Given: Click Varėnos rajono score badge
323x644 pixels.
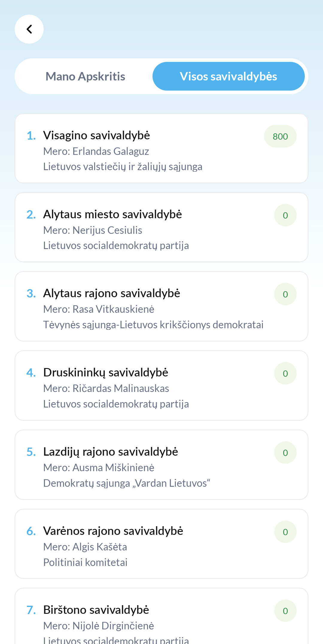Looking at the screenshot, I should (285, 532).
